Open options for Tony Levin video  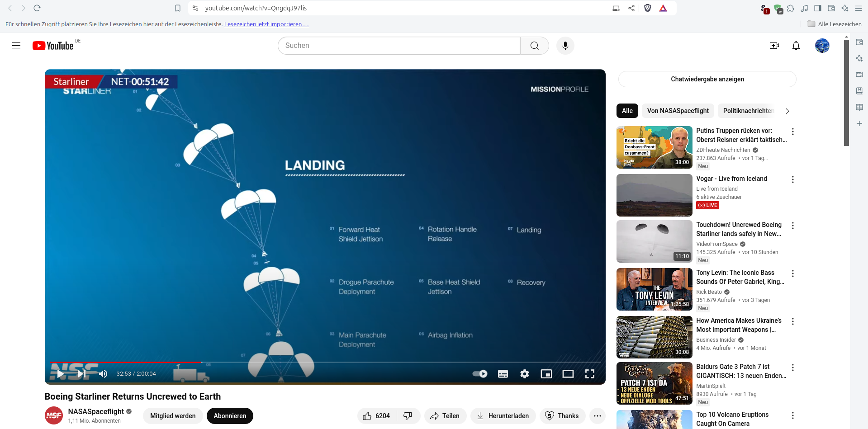[x=792, y=273]
